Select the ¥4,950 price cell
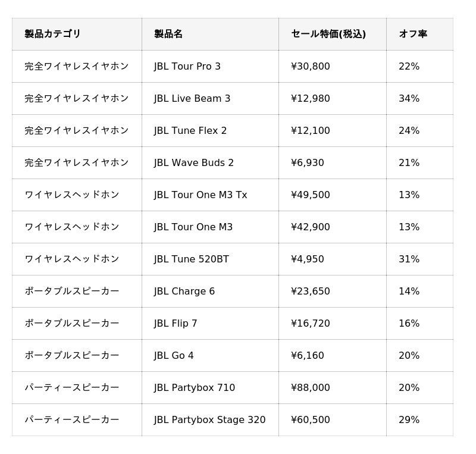The height and width of the screenshot is (454, 476). [x=308, y=259]
